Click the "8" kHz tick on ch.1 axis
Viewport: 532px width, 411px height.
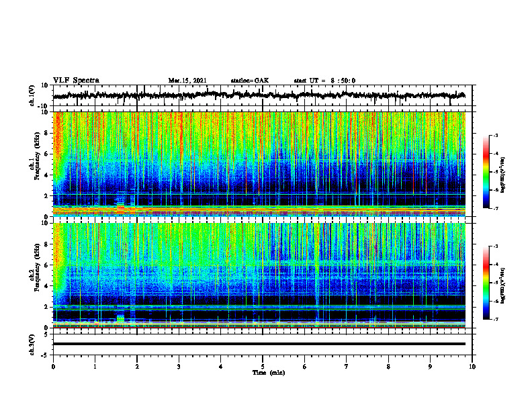click(47, 133)
